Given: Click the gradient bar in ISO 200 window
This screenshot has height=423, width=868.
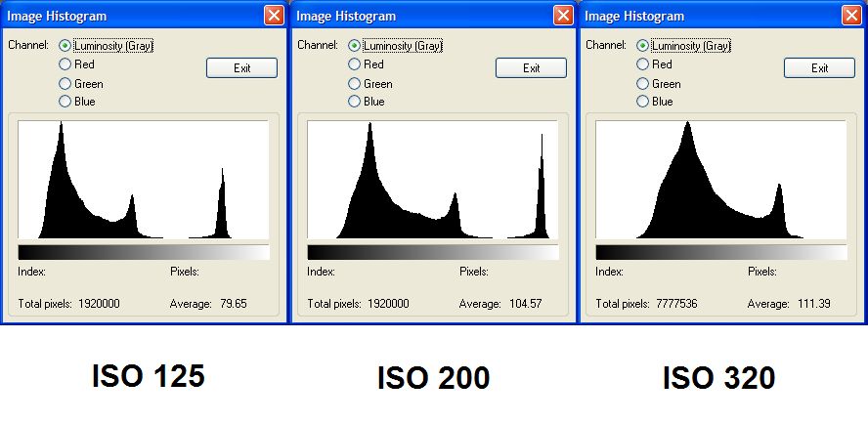Looking at the screenshot, I should (x=433, y=252).
